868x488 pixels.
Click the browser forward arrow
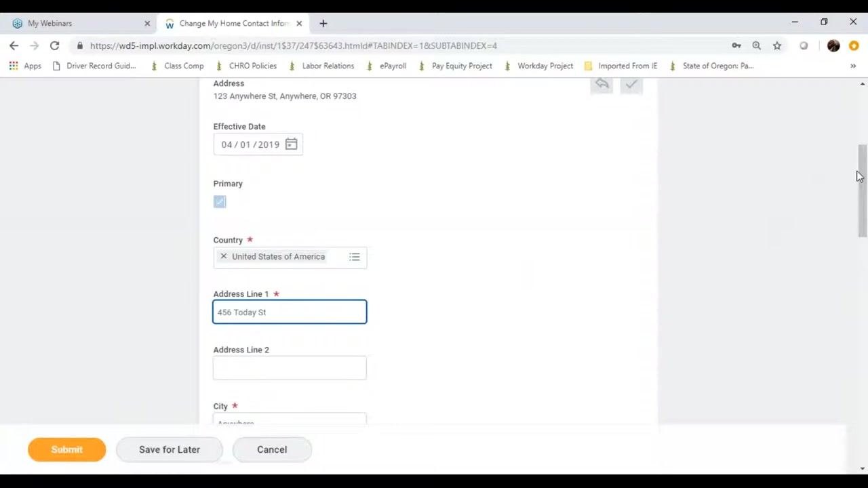pos(34,45)
